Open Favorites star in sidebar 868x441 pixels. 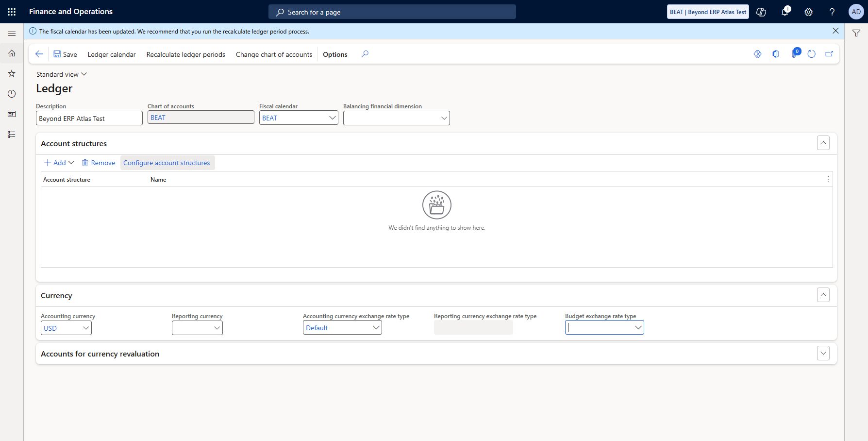tap(12, 73)
